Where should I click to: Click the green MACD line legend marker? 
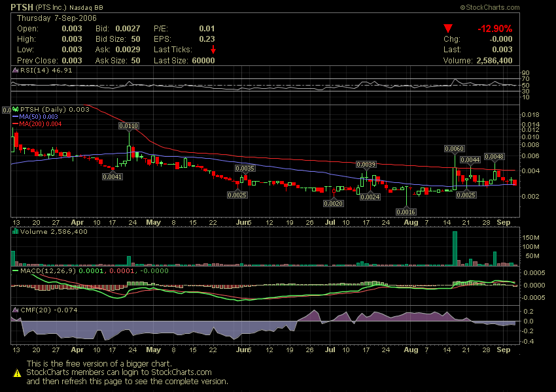coord(15,270)
